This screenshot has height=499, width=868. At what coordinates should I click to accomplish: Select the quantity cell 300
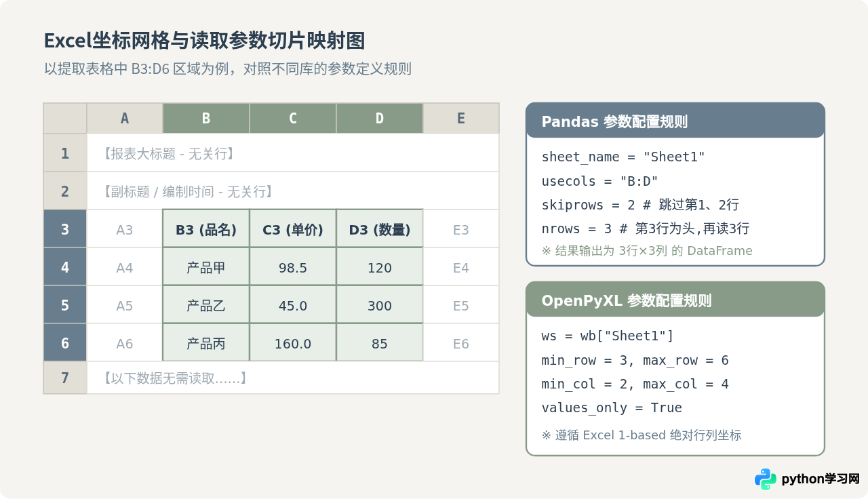point(380,304)
